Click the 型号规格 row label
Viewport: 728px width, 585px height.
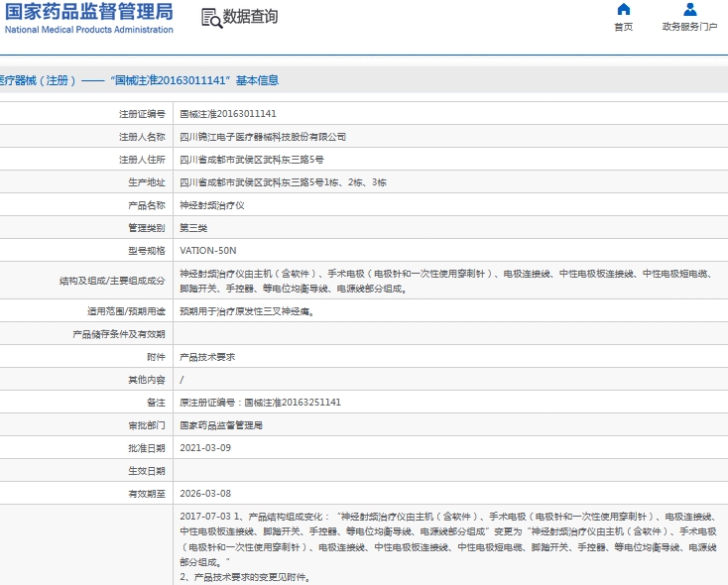point(147,251)
